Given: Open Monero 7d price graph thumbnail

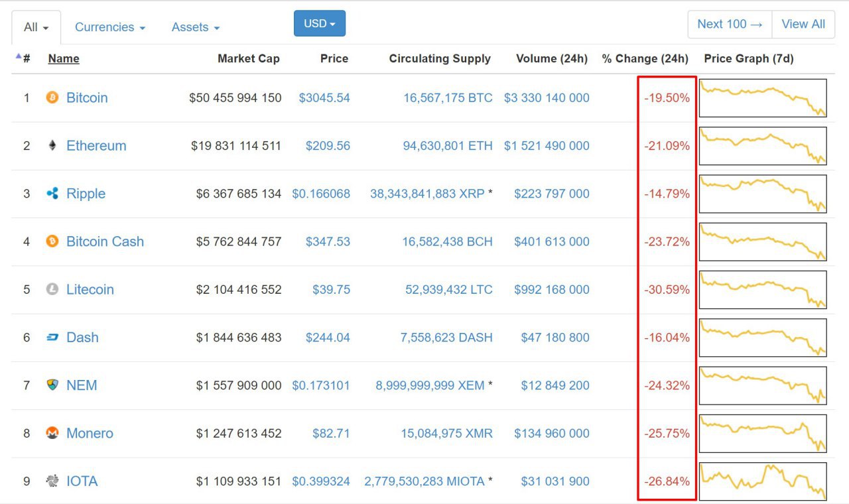Looking at the screenshot, I should [x=763, y=434].
